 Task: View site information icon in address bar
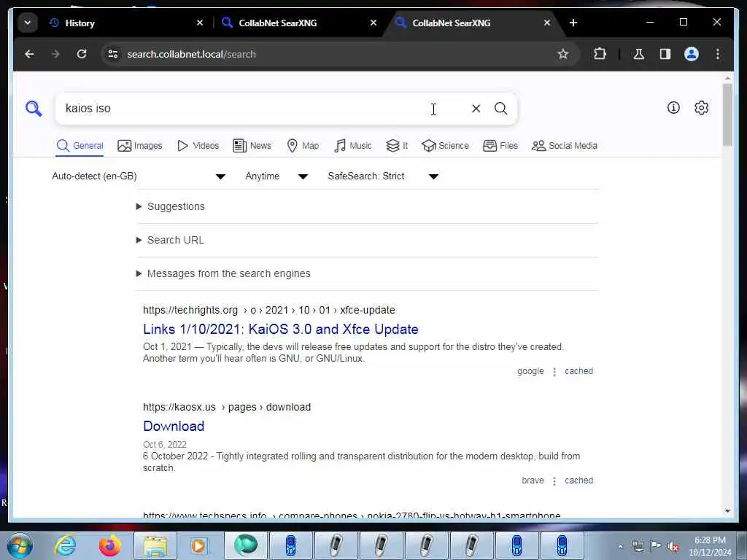pos(113,54)
